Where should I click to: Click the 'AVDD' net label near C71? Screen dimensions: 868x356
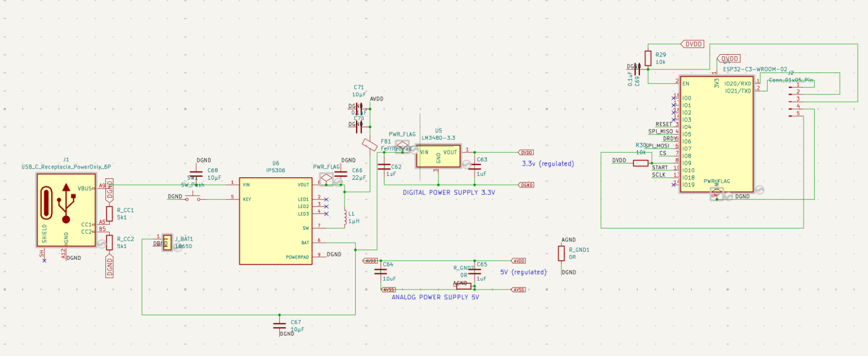pos(376,99)
